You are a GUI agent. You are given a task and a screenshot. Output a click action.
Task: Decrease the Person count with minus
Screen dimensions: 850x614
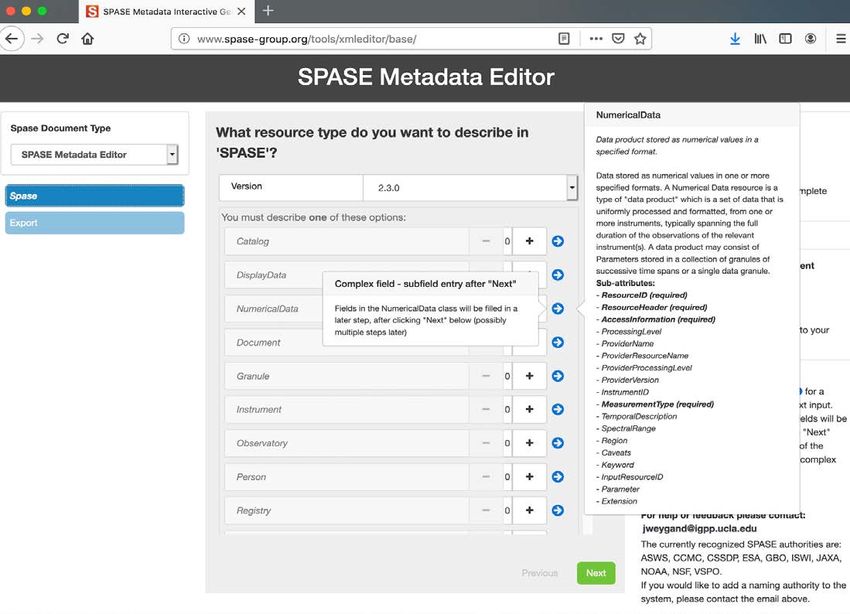[486, 476]
